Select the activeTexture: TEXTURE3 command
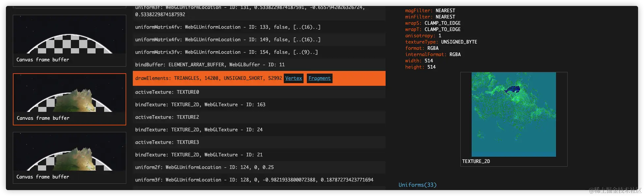644x196 pixels. click(259, 142)
